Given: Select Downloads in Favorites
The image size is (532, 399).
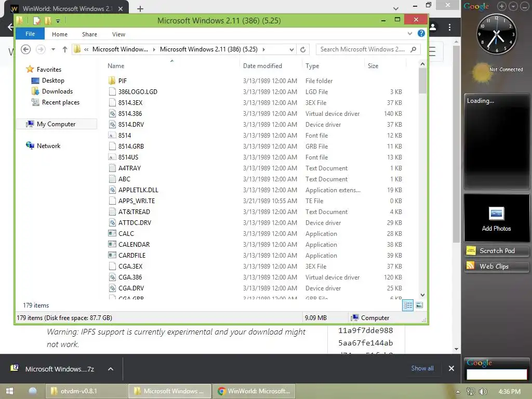Looking at the screenshot, I should click(57, 91).
